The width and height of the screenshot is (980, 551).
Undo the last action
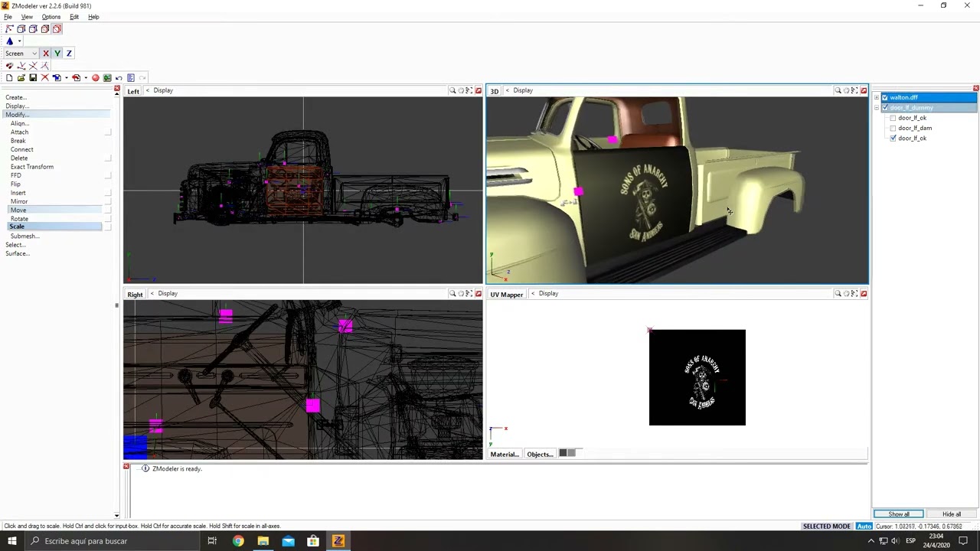pos(119,78)
